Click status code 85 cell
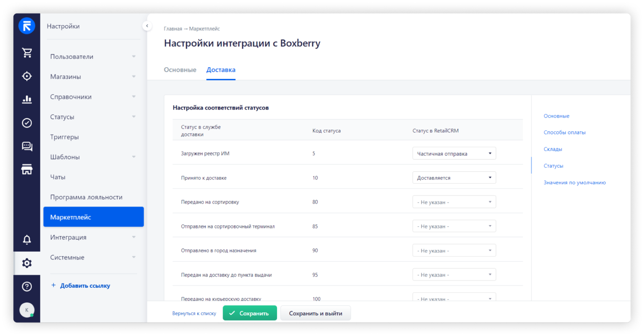The width and height of the screenshot is (644, 336). coord(315,226)
